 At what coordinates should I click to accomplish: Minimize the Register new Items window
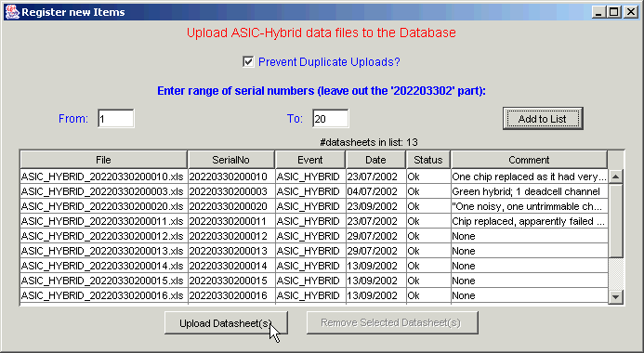598,12
